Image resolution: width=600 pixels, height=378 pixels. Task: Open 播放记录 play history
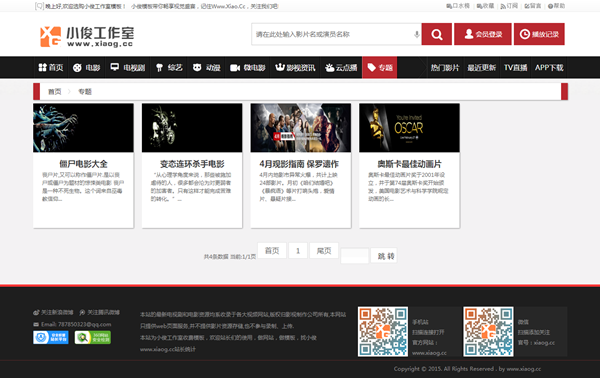(x=539, y=34)
